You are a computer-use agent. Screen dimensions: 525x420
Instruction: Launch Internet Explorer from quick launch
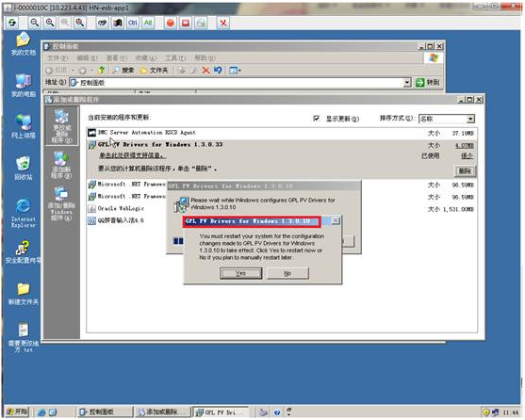click(x=41, y=412)
